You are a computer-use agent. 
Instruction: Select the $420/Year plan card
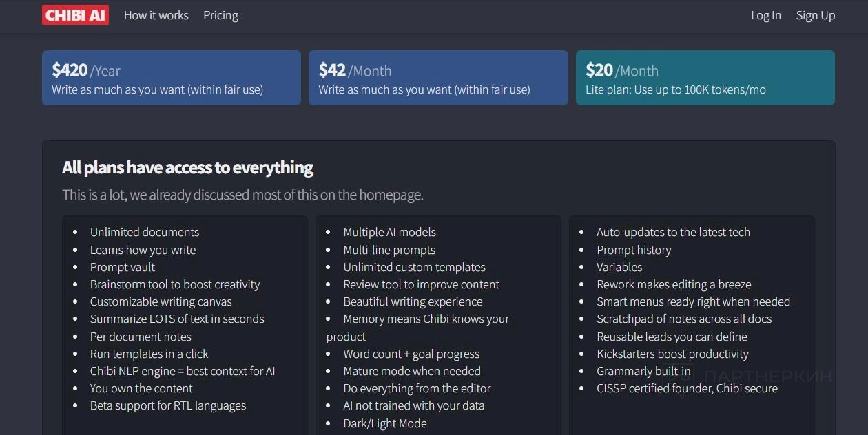pyautogui.click(x=171, y=78)
